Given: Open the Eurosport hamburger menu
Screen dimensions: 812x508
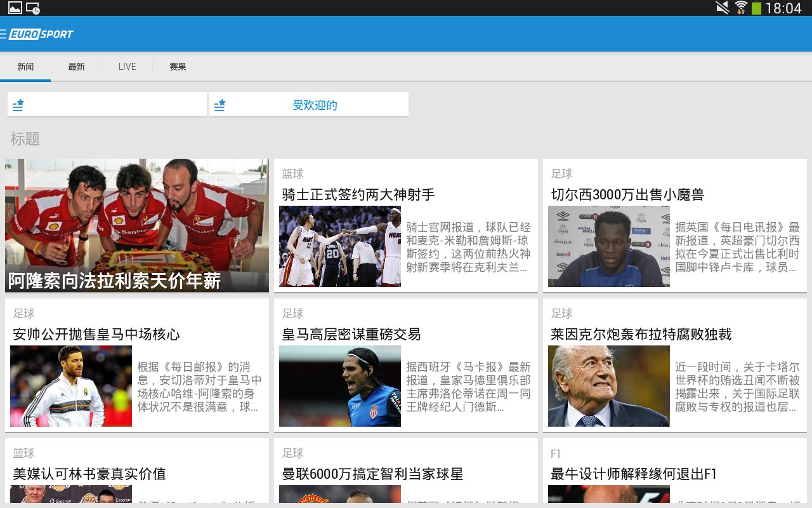Looking at the screenshot, I should coord(3,34).
